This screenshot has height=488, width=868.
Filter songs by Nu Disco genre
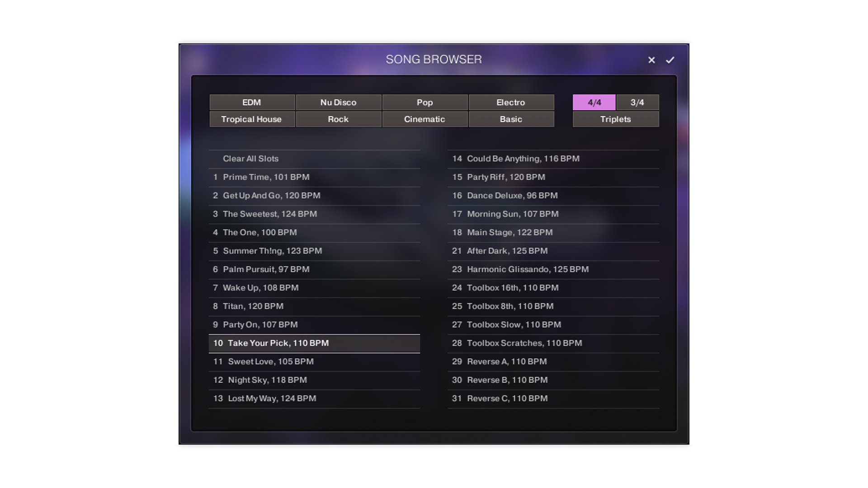338,103
